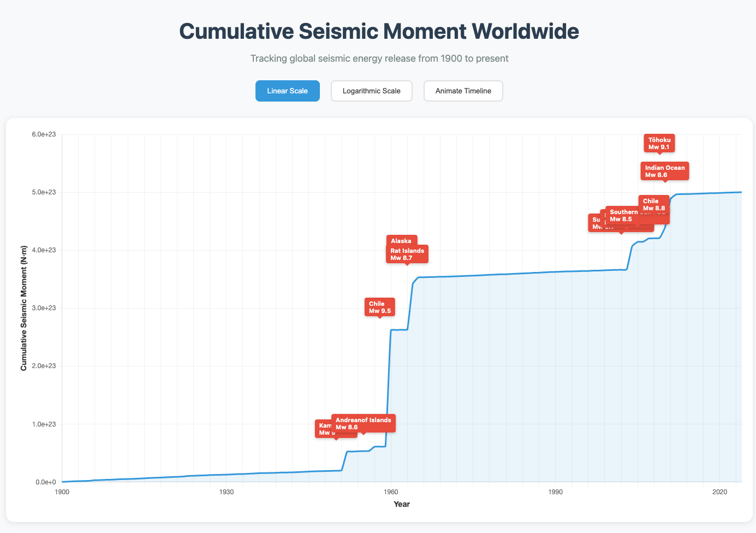Click the Alaska earthquake annotation
756x533 pixels.
pyautogui.click(x=401, y=240)
